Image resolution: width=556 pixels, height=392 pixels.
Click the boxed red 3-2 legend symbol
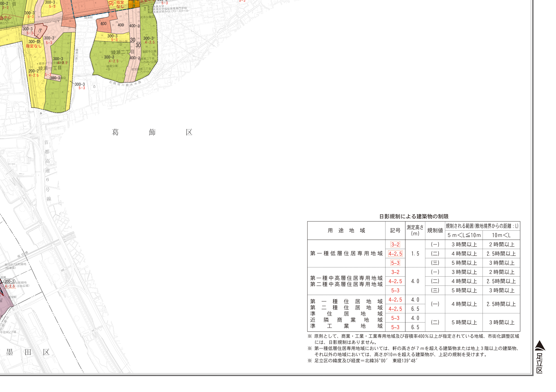(395, 245)
